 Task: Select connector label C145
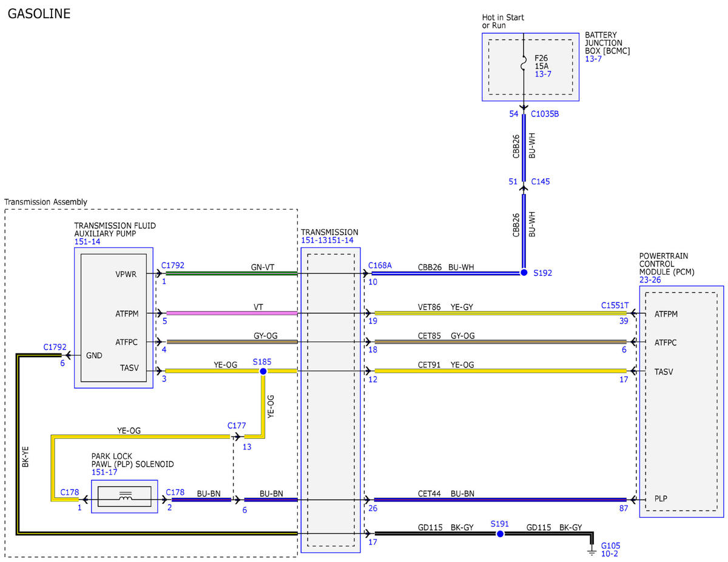click(x=541, y=181)
